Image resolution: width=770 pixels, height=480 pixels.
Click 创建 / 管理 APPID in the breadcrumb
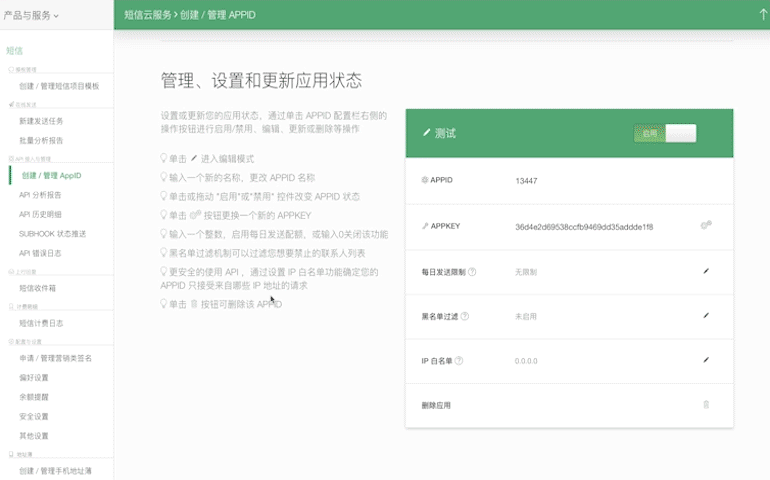click(x=218, y=15)
